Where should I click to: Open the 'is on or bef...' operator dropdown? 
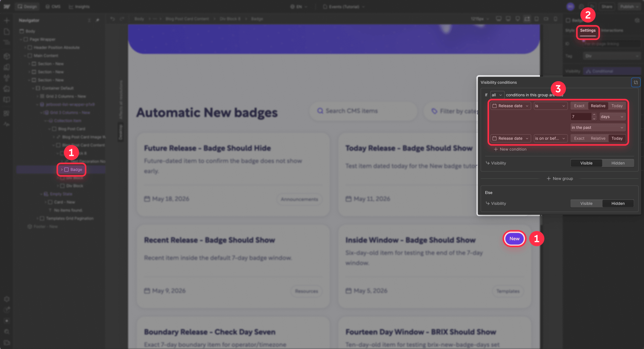click(550, 138)
